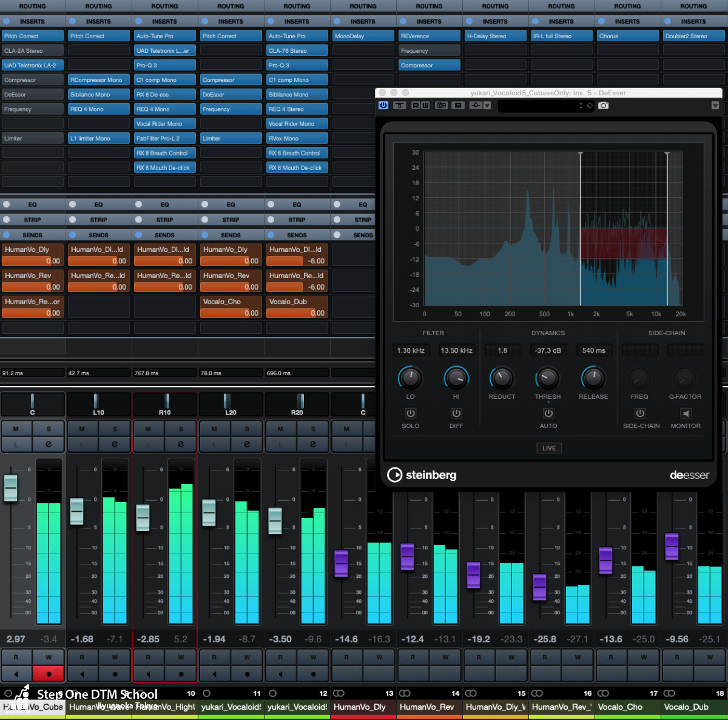Switch the DeEsser A/B comparison setting
728x720 pixels.
(441, 106)
